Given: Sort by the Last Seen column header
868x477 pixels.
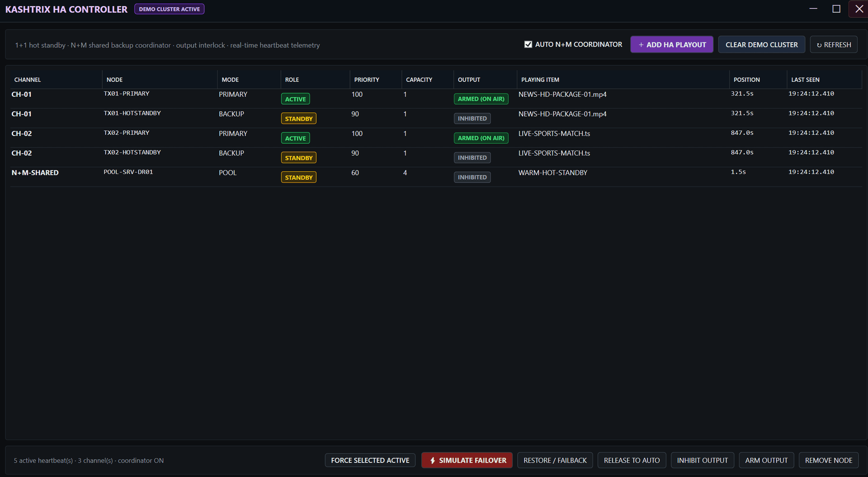Looking at the screenshot, I should point(824,80).
